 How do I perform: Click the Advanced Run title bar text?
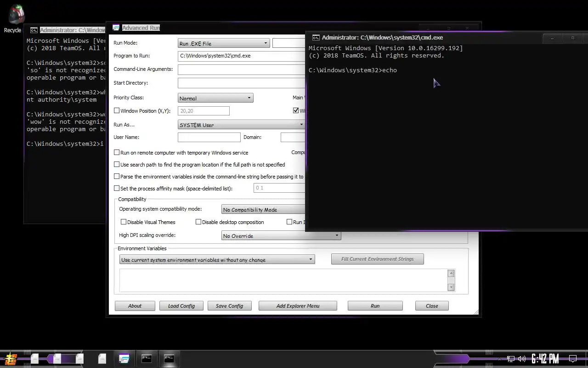[141, 28]
